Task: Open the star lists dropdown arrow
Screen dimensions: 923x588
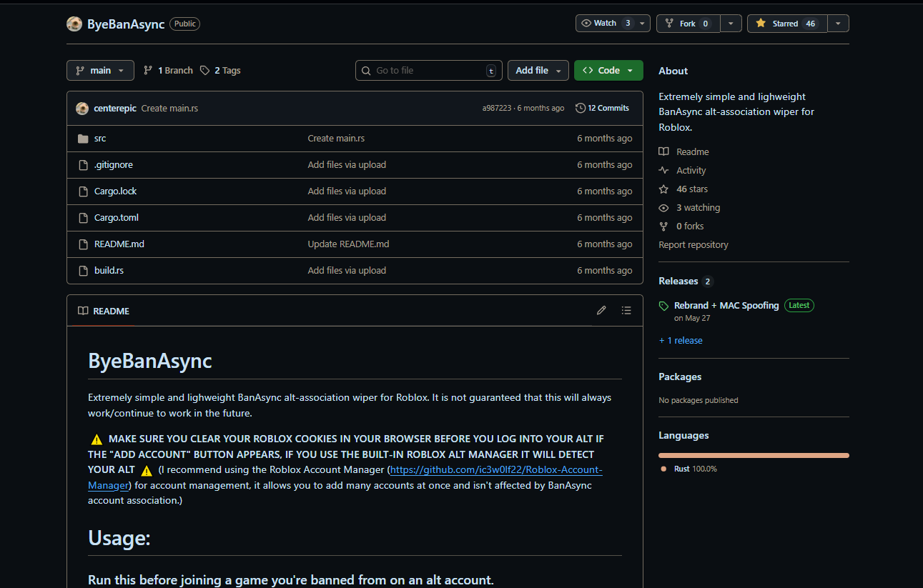Action: pos(839,24)
